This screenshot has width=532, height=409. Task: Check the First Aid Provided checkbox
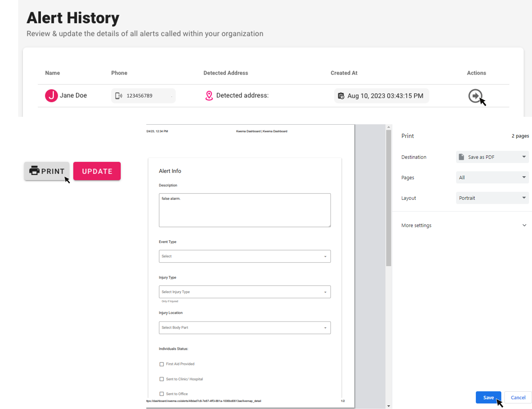pyautogui.click(x=161, y=364)
